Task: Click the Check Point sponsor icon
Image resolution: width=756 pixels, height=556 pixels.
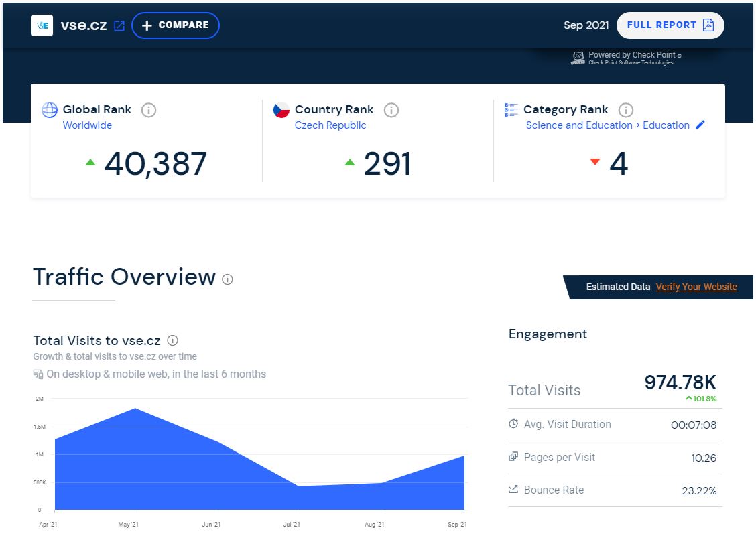Action: click(578, 58)
